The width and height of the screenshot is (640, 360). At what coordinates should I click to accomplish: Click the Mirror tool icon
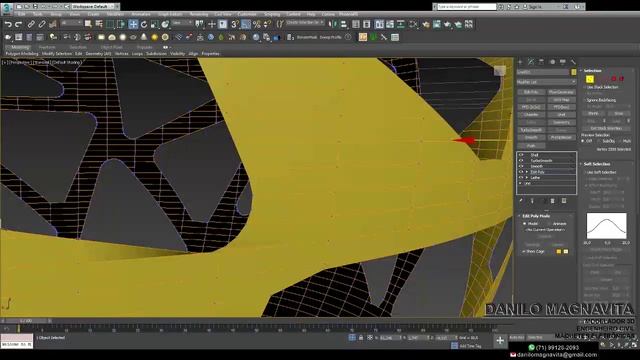(333, 24)
